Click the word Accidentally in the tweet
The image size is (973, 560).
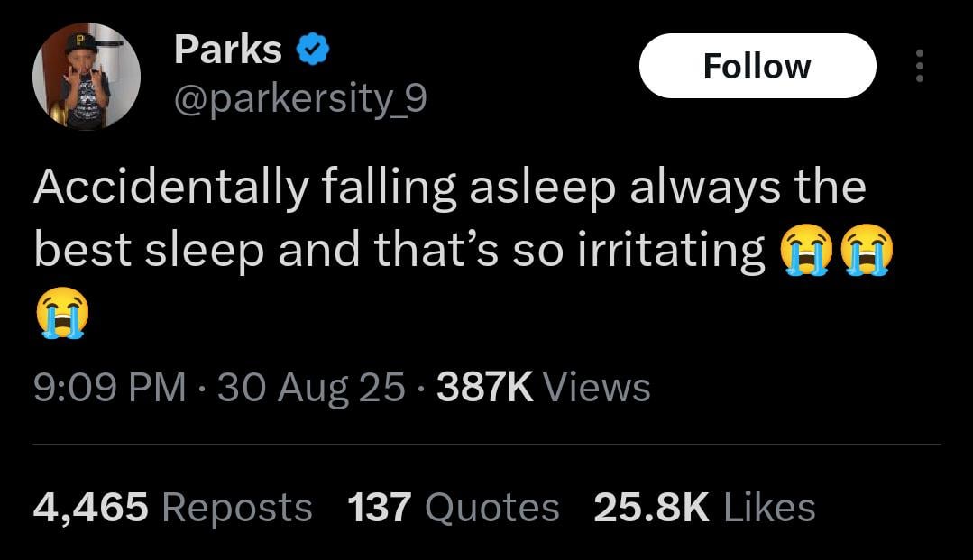click(171, 188)
